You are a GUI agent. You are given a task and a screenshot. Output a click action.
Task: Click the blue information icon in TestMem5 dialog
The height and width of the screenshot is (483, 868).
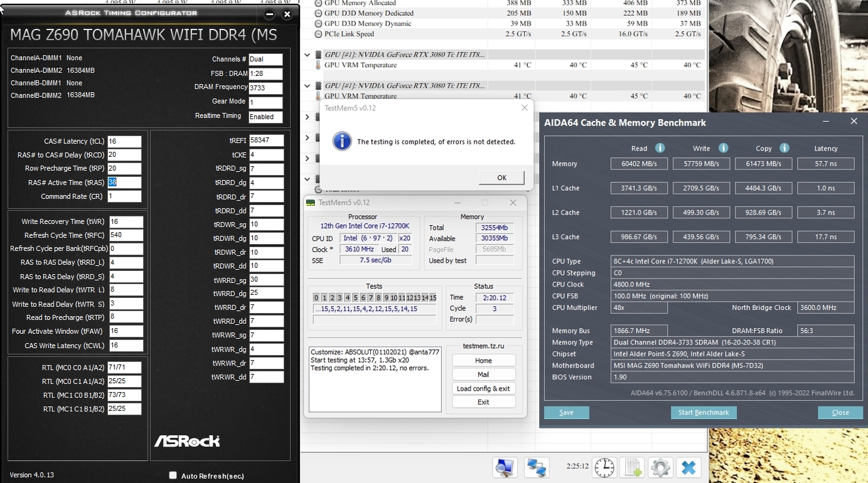click(x=342, y=141)
